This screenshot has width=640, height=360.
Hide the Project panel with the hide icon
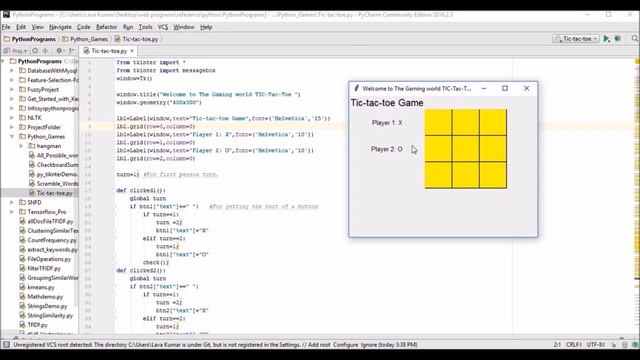click(x=72, y=51)
